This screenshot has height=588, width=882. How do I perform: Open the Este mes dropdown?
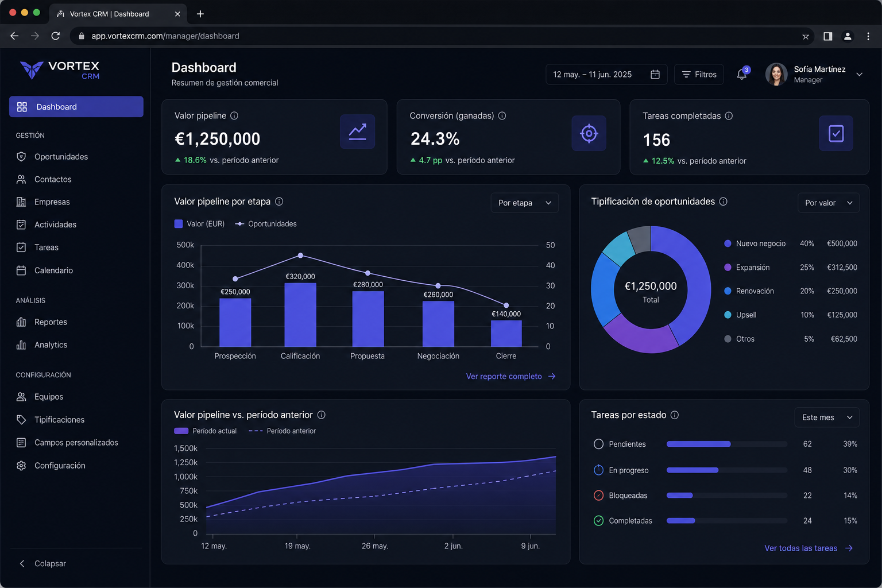[x=827, y=417]
